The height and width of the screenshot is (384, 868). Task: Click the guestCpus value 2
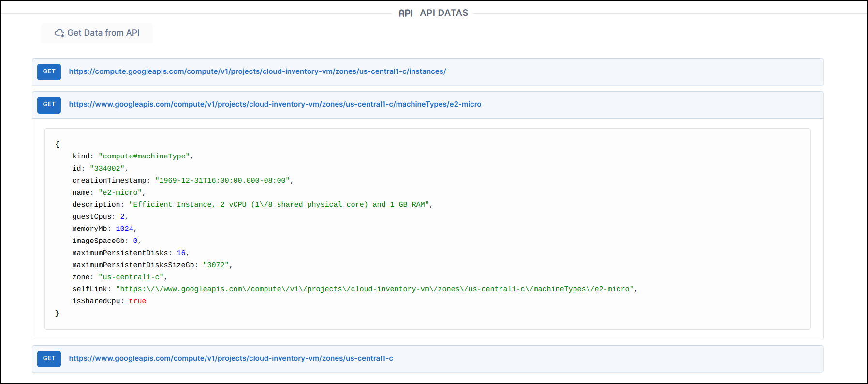[x=122, y=216]
